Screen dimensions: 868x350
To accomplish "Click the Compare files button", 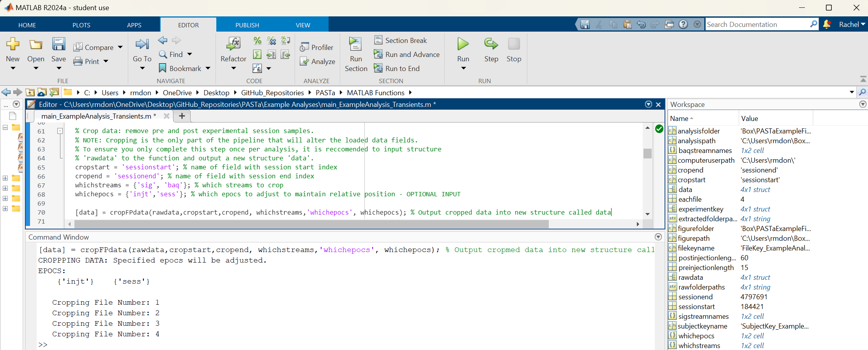I will pyautogui.click(x=94, y=47).
